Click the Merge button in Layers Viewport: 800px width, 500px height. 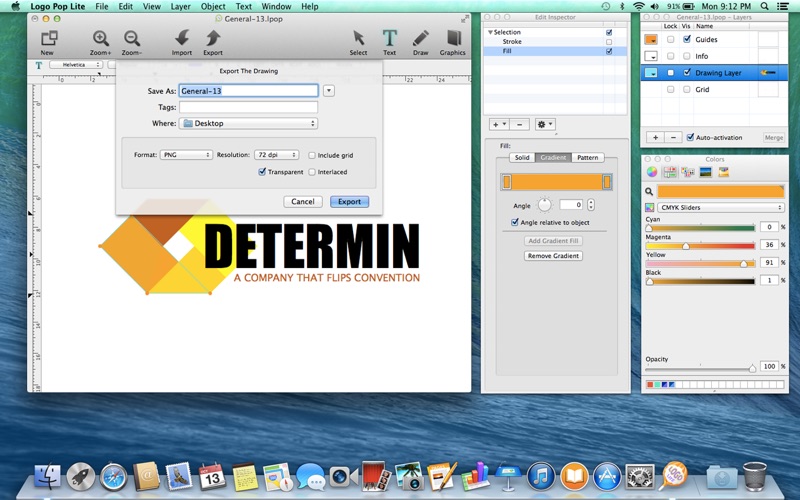pos(773,138)
